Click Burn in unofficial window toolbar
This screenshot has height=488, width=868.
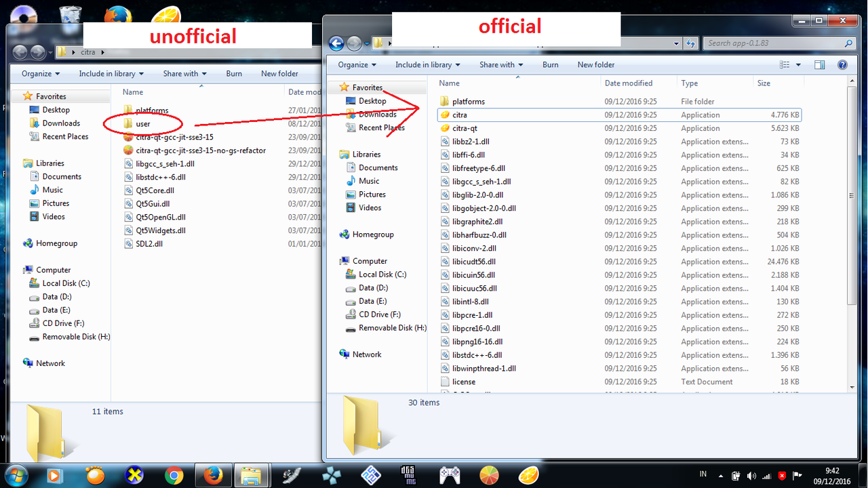(234, 74)
